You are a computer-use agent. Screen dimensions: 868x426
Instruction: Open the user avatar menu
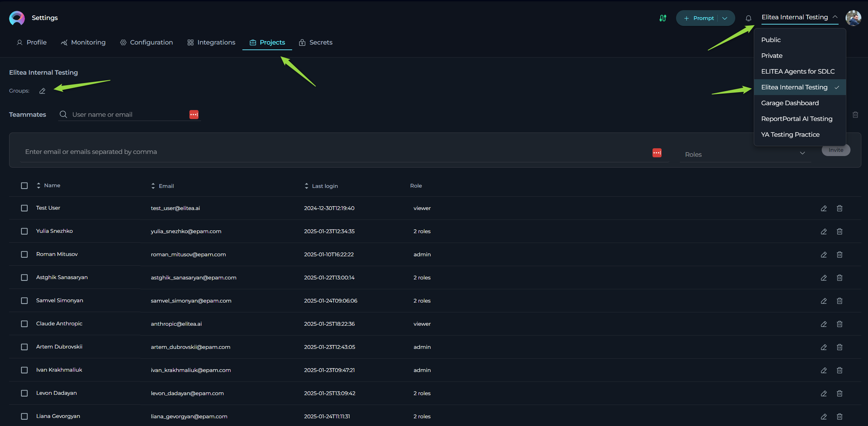pyautogui.click(x=853, y=18)
